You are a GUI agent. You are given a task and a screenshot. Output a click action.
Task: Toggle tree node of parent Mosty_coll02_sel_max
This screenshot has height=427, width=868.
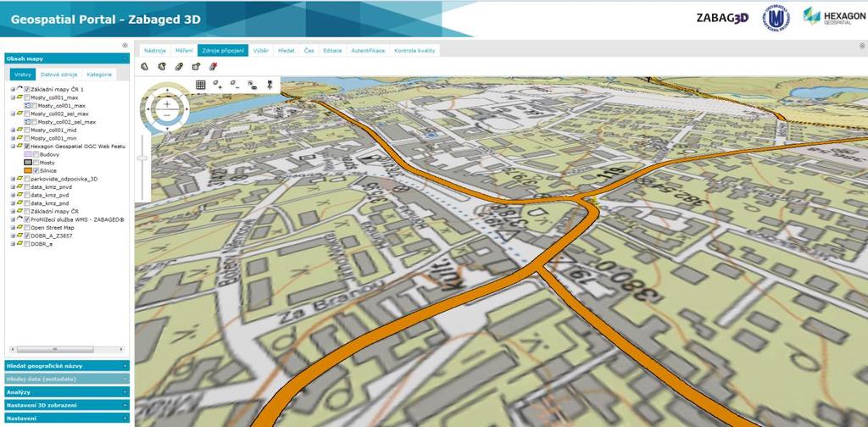(12, 114)
